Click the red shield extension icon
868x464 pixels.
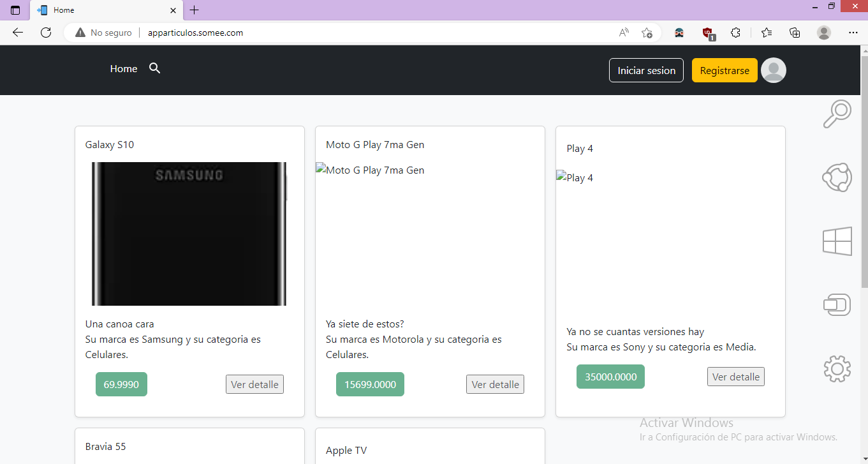coord(708,33)
